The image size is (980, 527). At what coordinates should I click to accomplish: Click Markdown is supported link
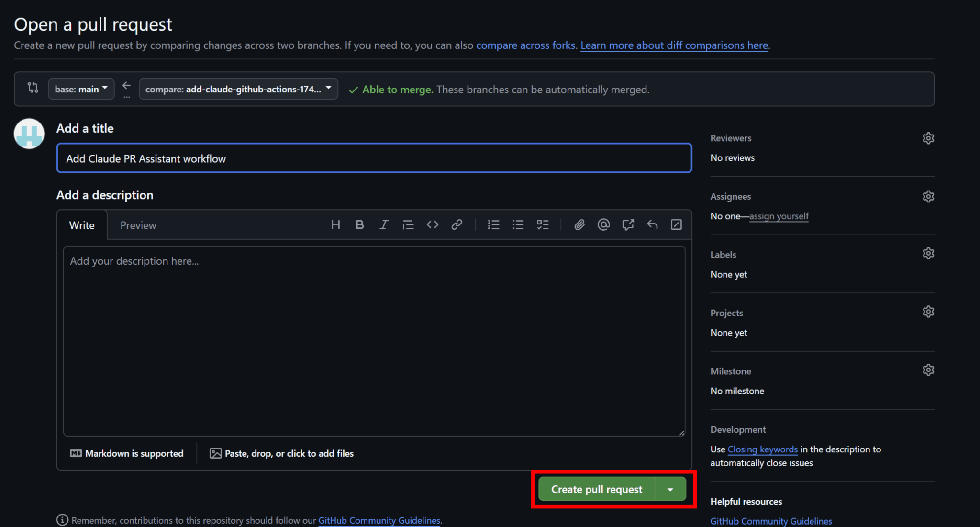(x=127, y=453)
